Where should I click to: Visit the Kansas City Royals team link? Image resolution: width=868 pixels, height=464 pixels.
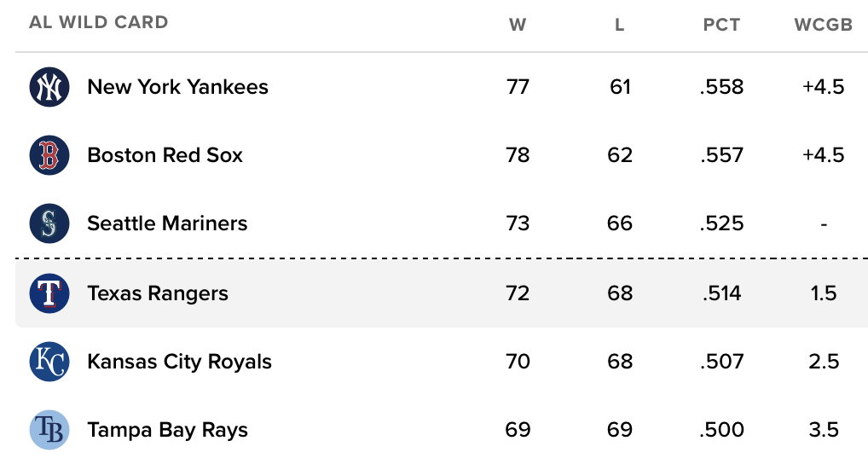coord(179,362)
